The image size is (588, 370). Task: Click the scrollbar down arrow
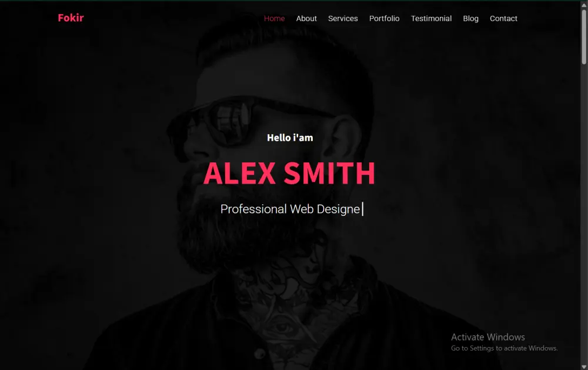pyautogui.click(x=584, y=366)
